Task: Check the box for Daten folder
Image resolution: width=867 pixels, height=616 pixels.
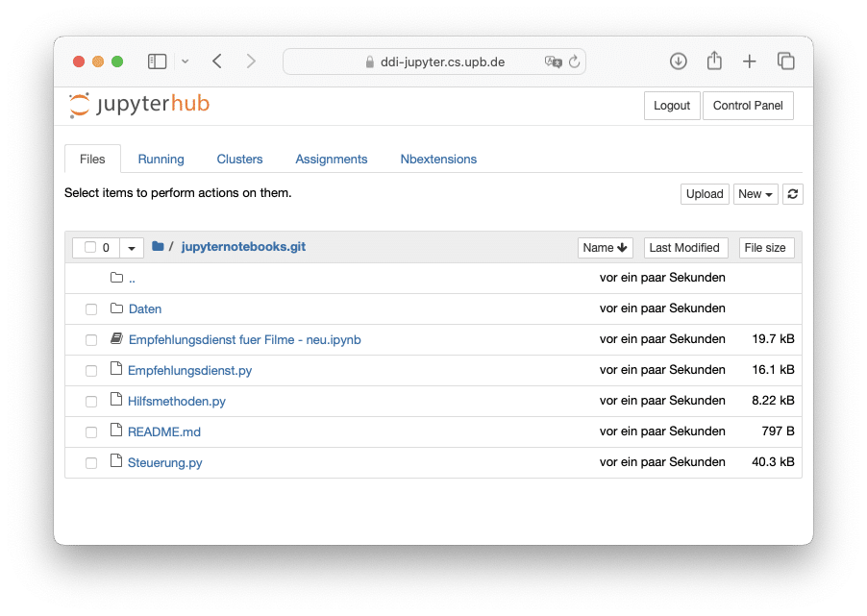Action: [91, 309]
